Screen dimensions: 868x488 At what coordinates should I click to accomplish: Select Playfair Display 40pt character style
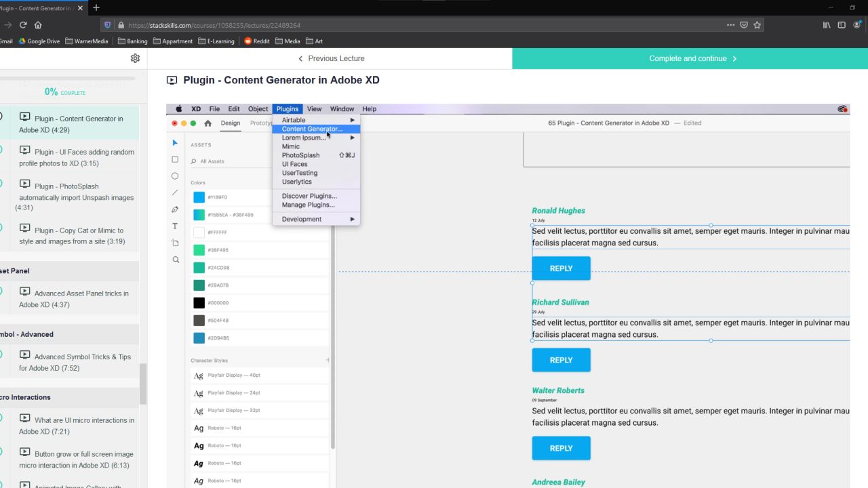(260, 375)
